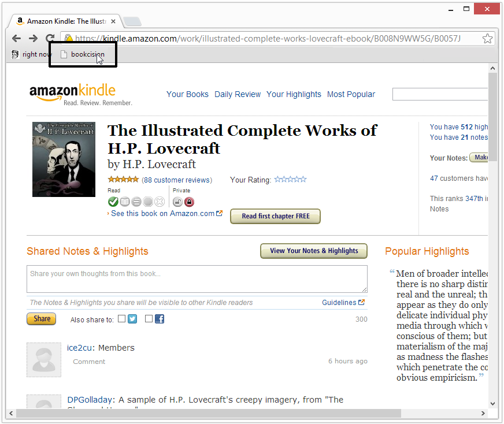See this book on Amazon.com
Viewport: 504px width, 424px height.
(163, 214)
